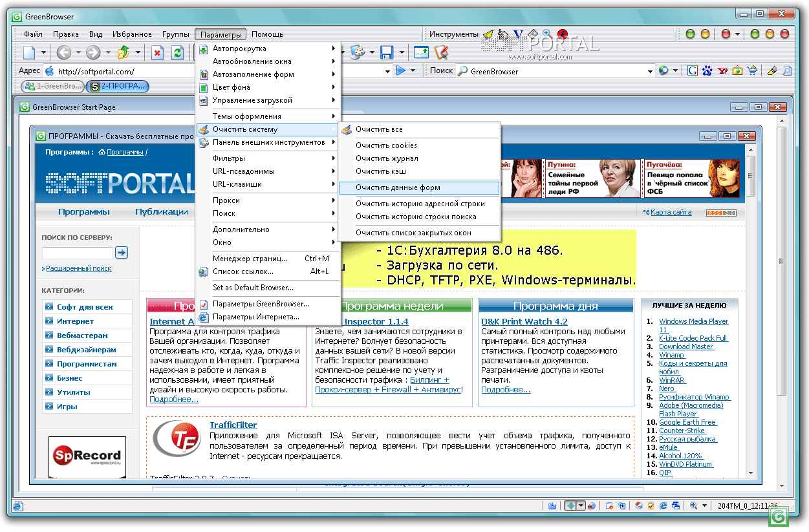Open the Файл menu
809x532 pixels.
34,34
